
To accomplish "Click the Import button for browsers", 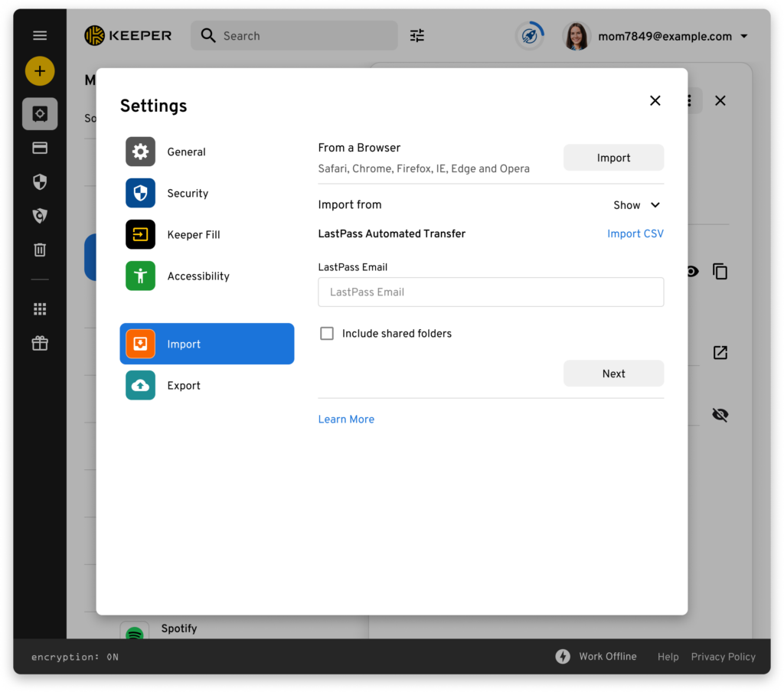I will click(613, 158).
